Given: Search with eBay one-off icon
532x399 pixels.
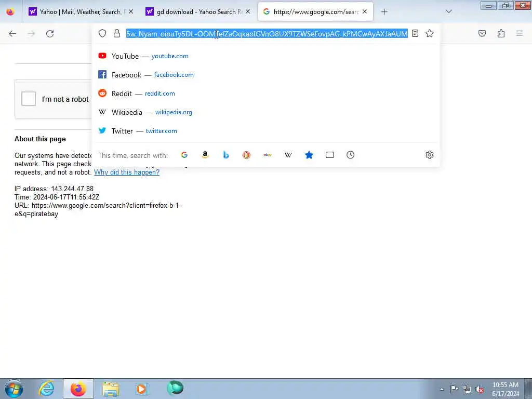Looking at the screenshot, I should coord(268,155).
